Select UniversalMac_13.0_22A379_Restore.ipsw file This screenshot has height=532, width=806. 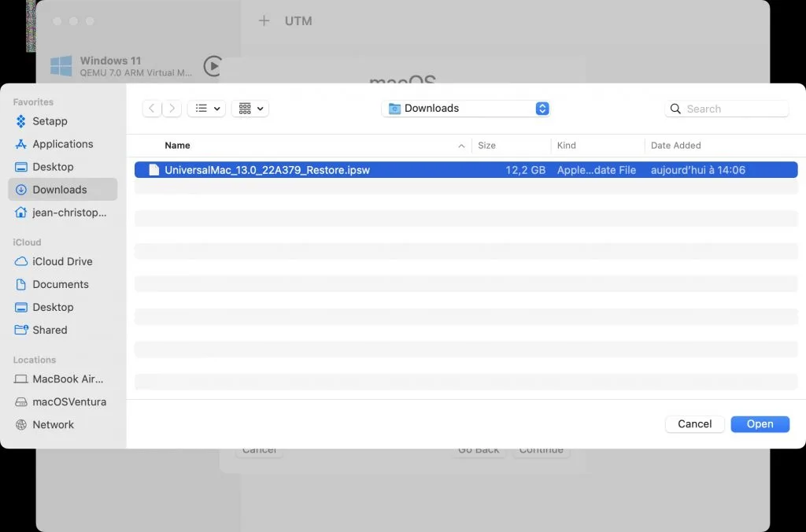466,170
